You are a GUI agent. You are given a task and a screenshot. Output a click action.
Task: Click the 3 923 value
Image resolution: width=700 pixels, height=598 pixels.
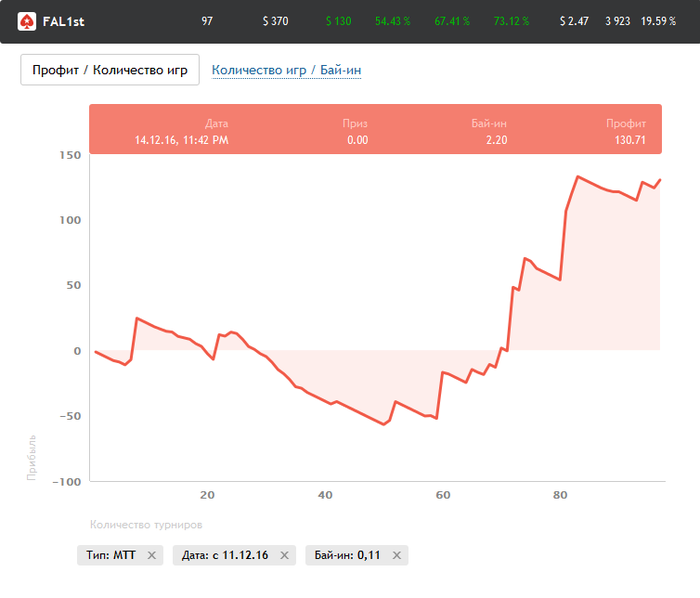pos(617,21)
